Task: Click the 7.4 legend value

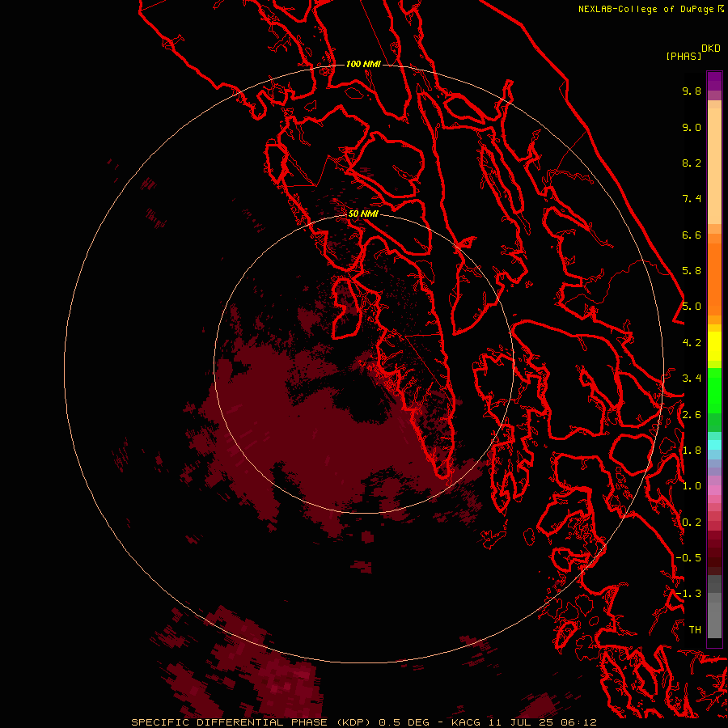Action: pyautogui.click(x=692, y=199)
